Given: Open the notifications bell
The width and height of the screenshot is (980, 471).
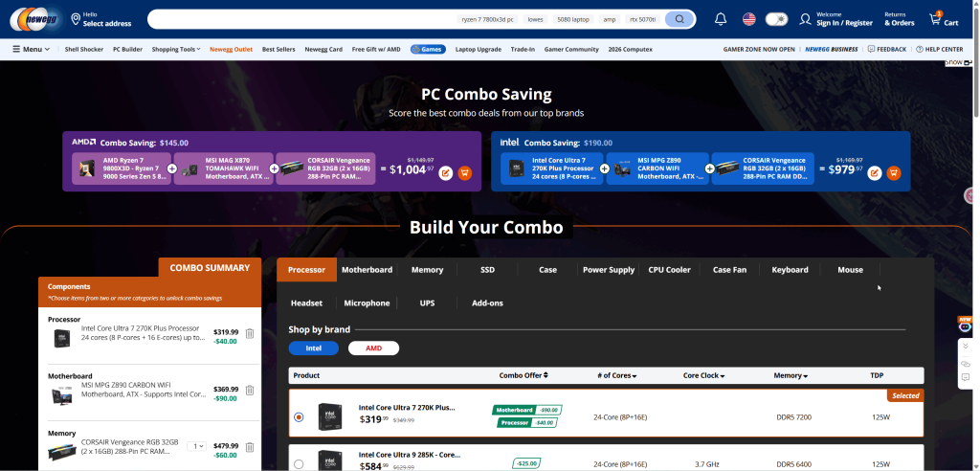Looking at the screenshot, I should pyautogui.click(x=721, y=19).
